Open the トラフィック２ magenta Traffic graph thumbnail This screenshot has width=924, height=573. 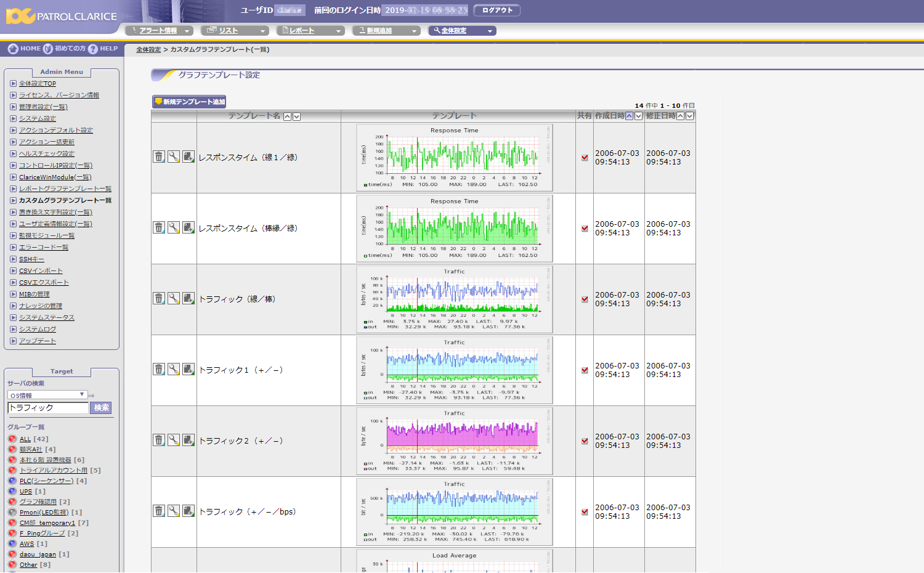455,441
